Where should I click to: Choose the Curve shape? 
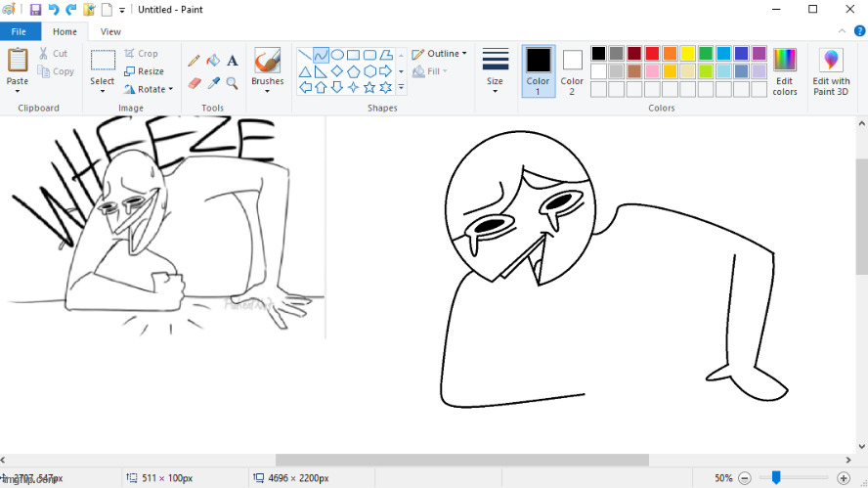point(321,55)
